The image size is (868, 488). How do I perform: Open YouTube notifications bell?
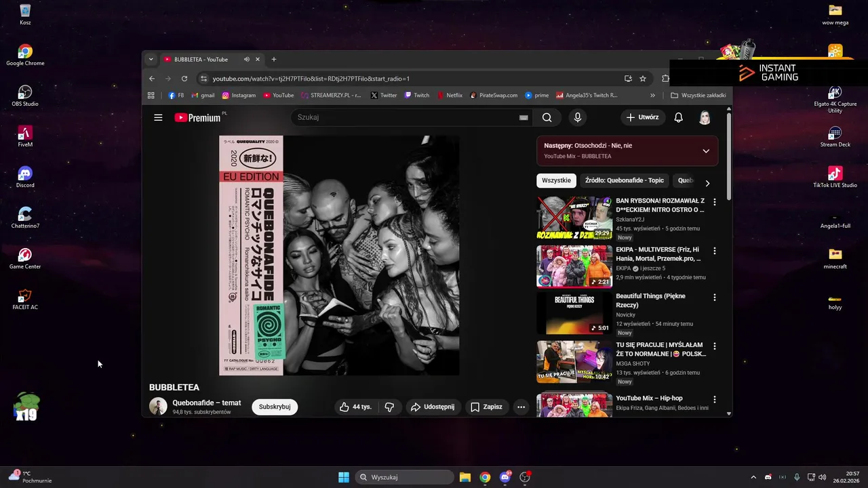[678, 117]
